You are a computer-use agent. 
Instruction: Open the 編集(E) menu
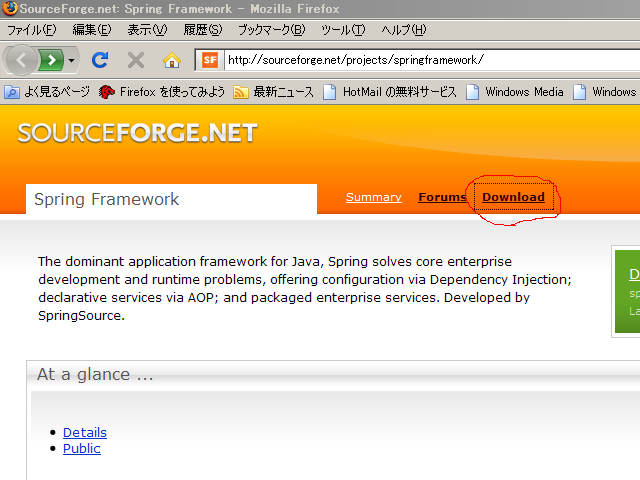tap(91, 30)
